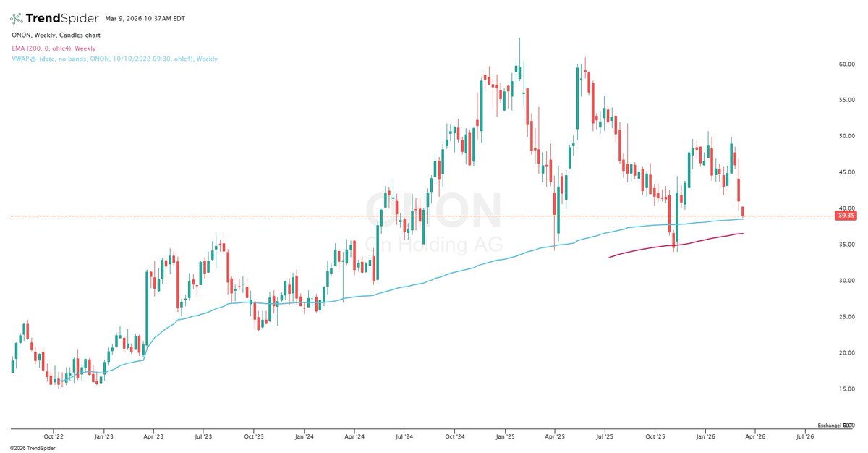
Task: Click the 39.35 current price tag
Action: (846, 216)
